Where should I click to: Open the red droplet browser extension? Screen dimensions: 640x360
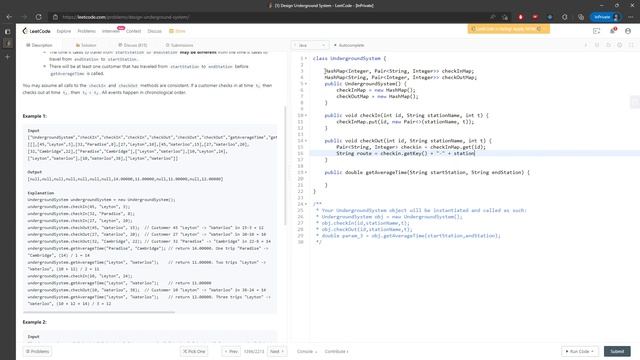520,17
